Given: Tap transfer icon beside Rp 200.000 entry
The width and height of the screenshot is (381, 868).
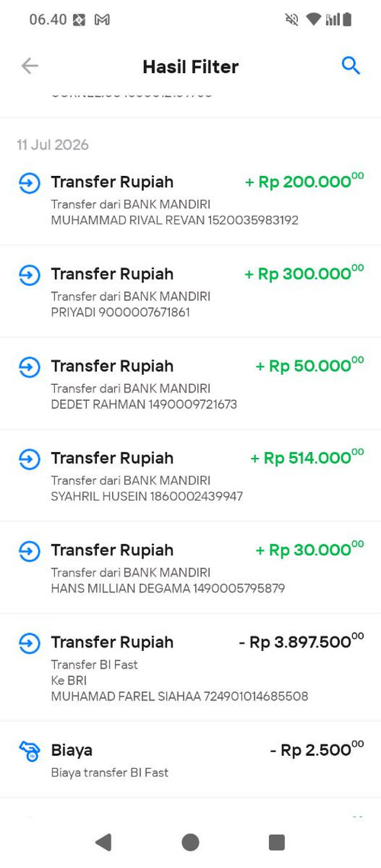Looking at the screenshot, I should click(x=30, y=183).
